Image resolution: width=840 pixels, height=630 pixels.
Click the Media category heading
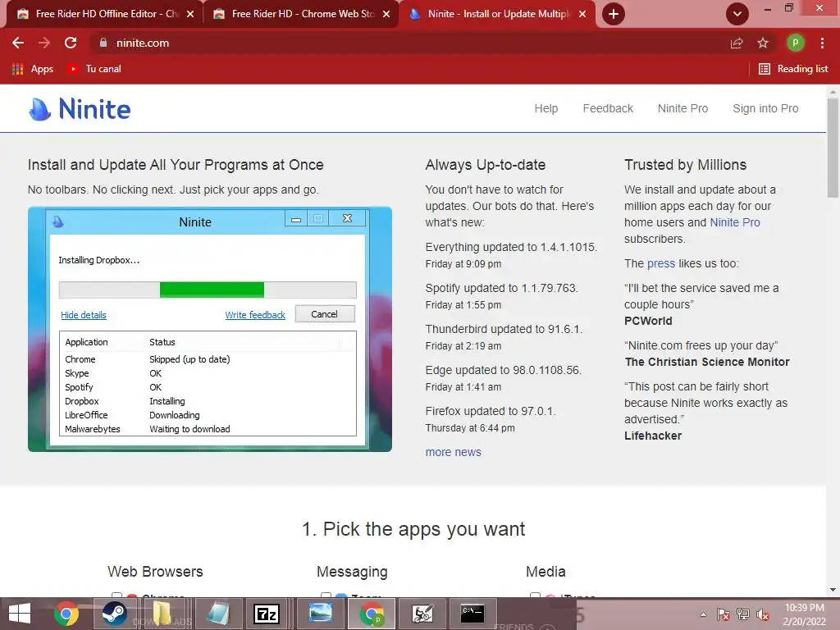pyautogui.click(x=546, y=572)
